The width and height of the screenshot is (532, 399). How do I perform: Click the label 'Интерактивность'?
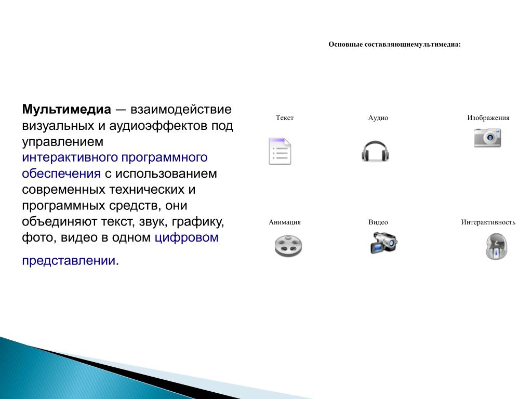pos(488,222)
